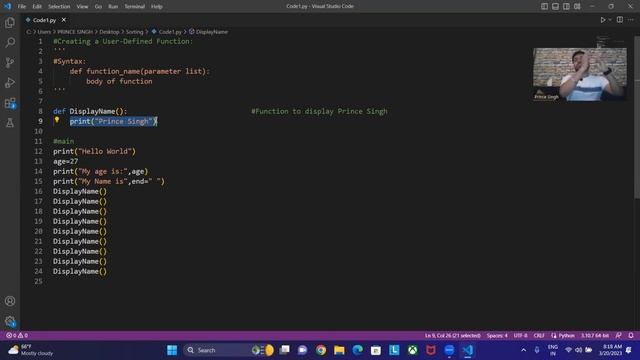Open Task View from the taskbar
The width and height of the screenshot is (640, 360).
(x=284, y=350)
